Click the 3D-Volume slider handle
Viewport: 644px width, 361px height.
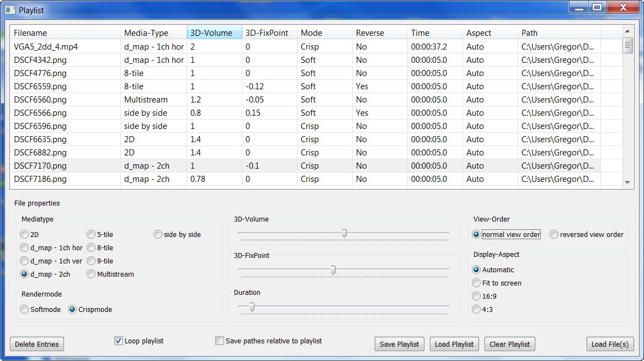(344, 233)
